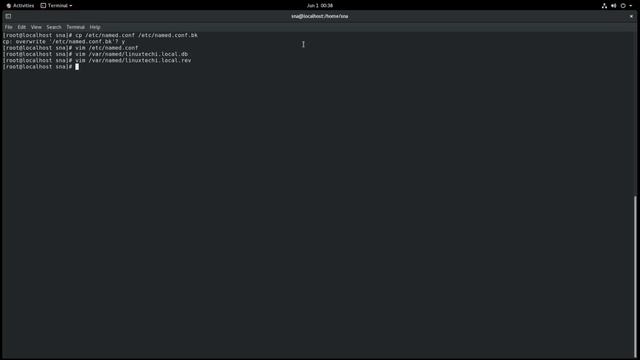The width and height of the screenshot is (640, 360).
Task: Click the volume speaker icon in system tray
Action: [x=613, y=6]
